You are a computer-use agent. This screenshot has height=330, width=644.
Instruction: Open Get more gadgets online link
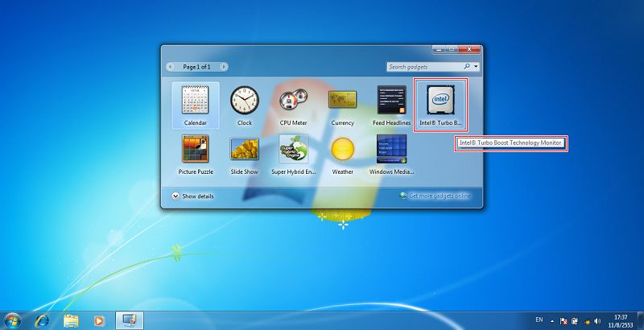(x=434, y=196)
